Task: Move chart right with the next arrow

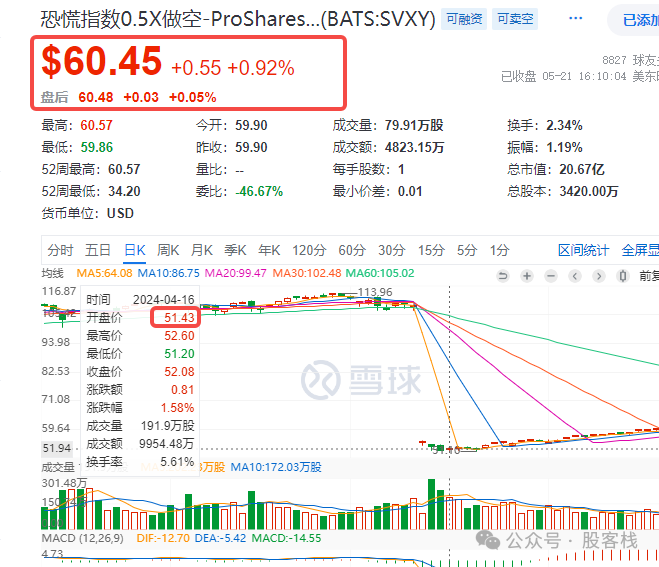Action: pos(599,276)
